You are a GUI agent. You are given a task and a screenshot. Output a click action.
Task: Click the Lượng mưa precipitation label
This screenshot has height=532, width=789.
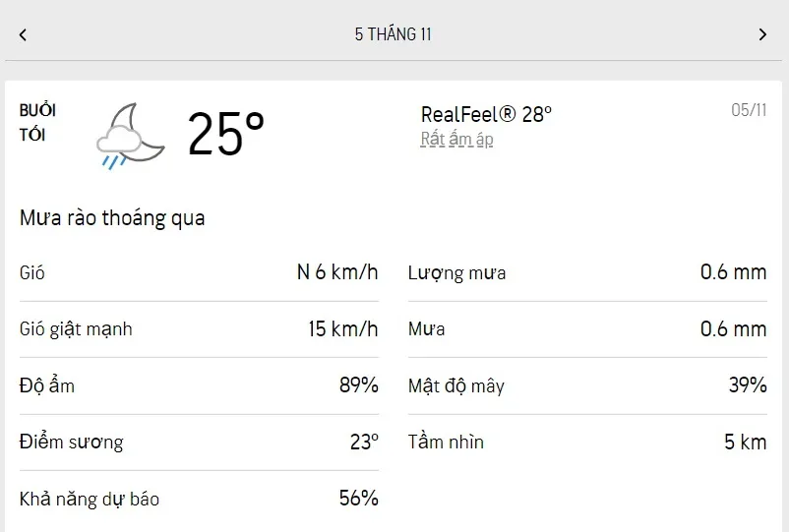coord(456,272)
